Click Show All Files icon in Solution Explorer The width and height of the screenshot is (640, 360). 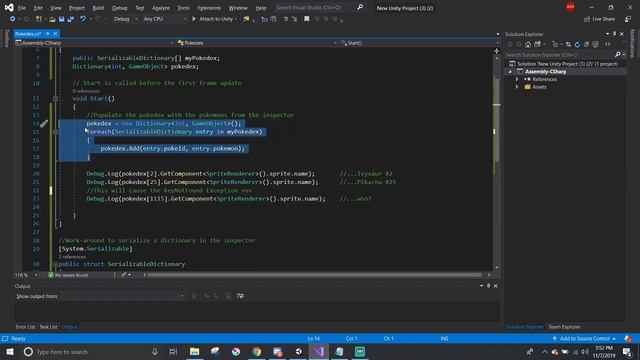click(596, 44)
